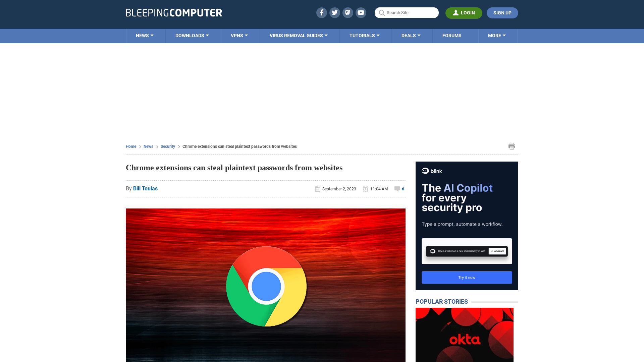Open the Security breadcrumb link
The height and width of the screenshot is (362, 644).
pyautogui.click(x=168, y=146)
